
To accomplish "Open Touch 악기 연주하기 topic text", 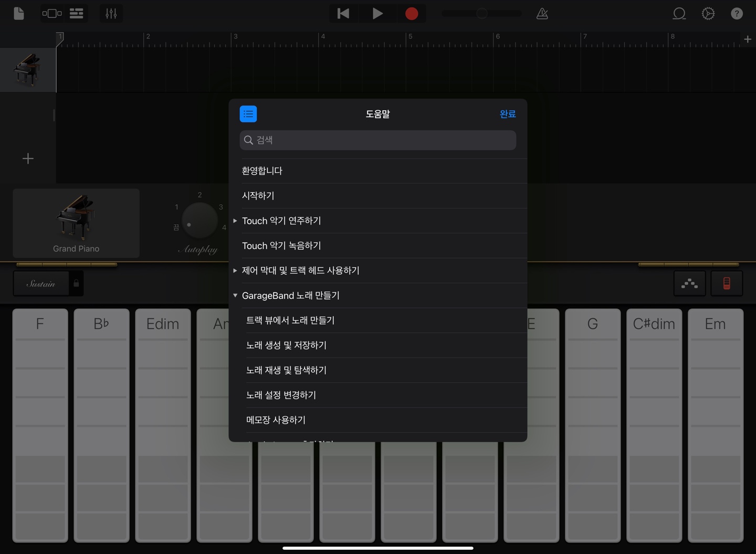I will pyautogui.click(x=281, y=221).
